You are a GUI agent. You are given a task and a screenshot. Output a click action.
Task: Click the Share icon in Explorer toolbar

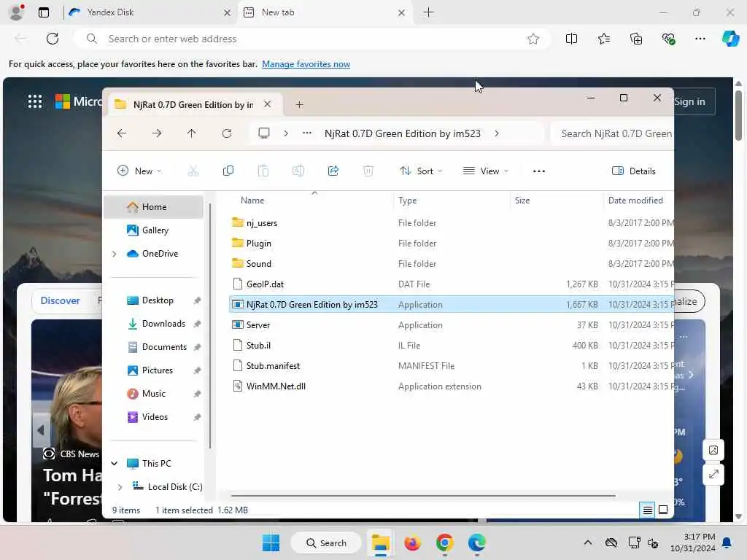[333, 171]
